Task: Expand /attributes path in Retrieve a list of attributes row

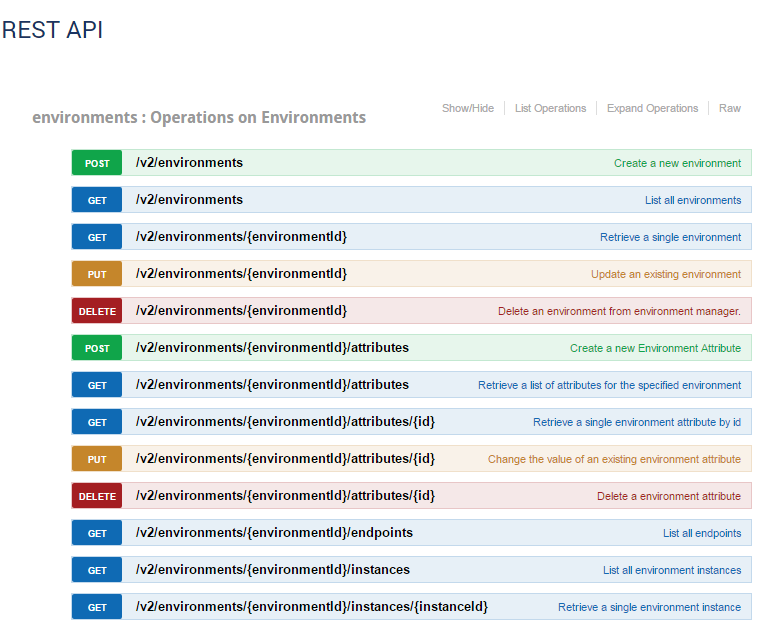Action: [272, 384]
